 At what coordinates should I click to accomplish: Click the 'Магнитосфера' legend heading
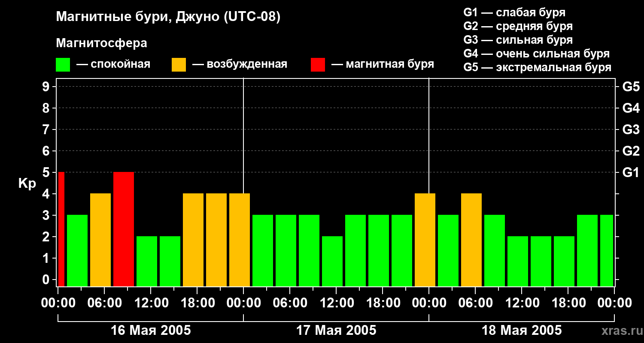101,43
